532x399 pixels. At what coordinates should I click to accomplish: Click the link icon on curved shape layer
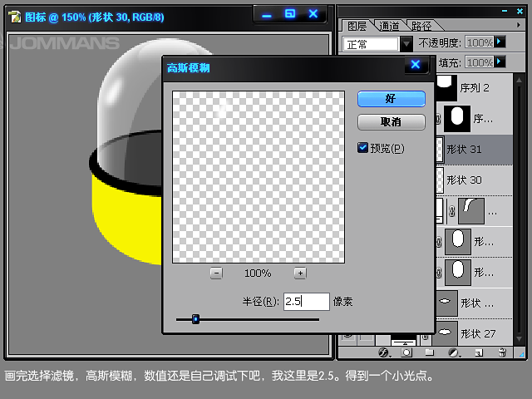pos(451,211)
